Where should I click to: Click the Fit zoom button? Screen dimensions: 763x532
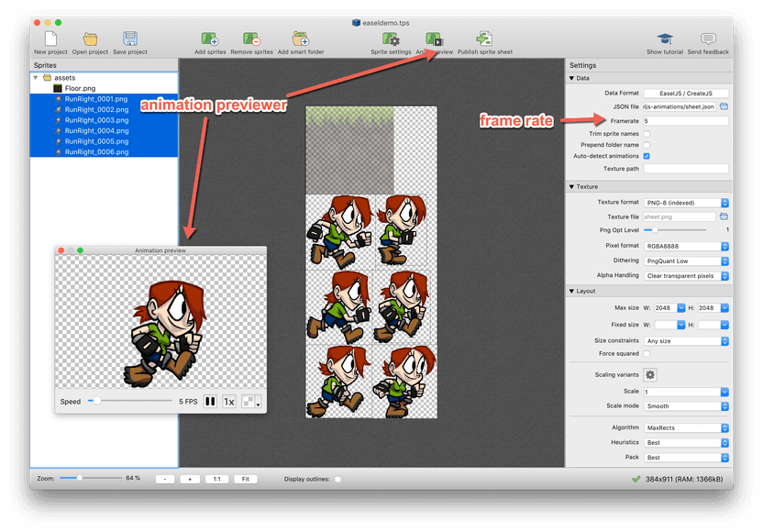click(x=246, y=479)
